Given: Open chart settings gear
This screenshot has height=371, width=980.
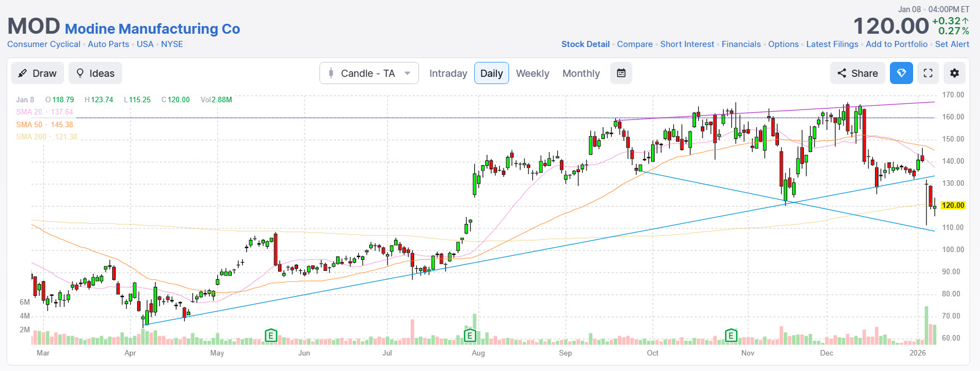Looking at the screenshot, I should tap(955, 74).
